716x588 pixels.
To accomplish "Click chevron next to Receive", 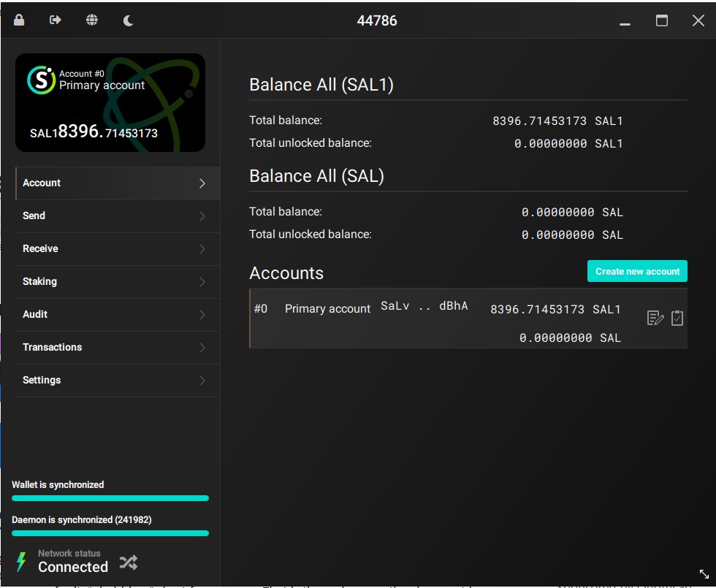I will (202, 249).
